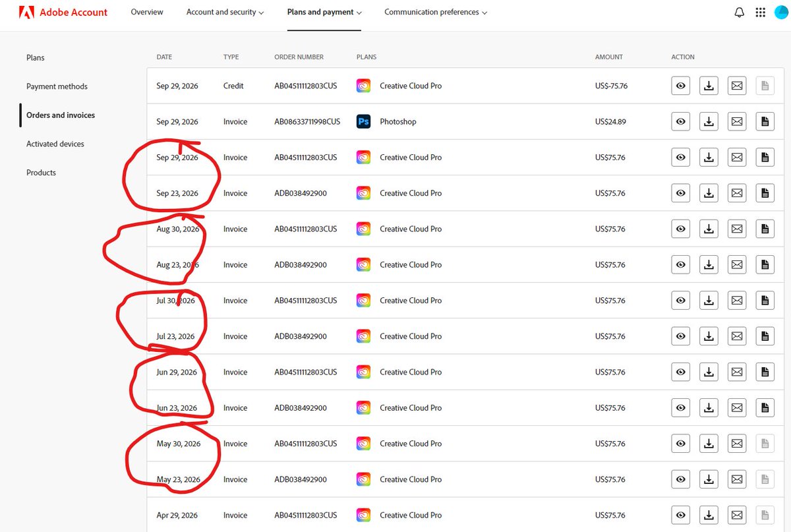This screenshot has width=791, height=532.
Task: Click the ACTION column header
Action: tap(683, 57)
